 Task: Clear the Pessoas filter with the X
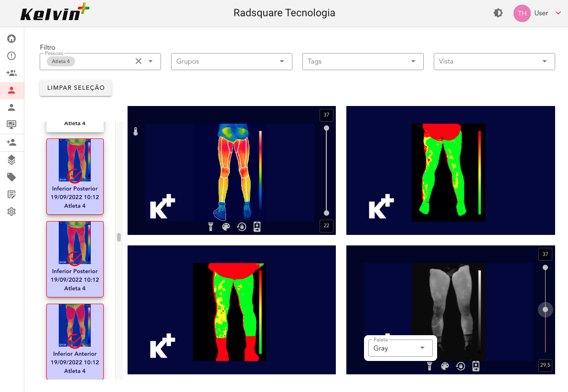pos(139,61)
